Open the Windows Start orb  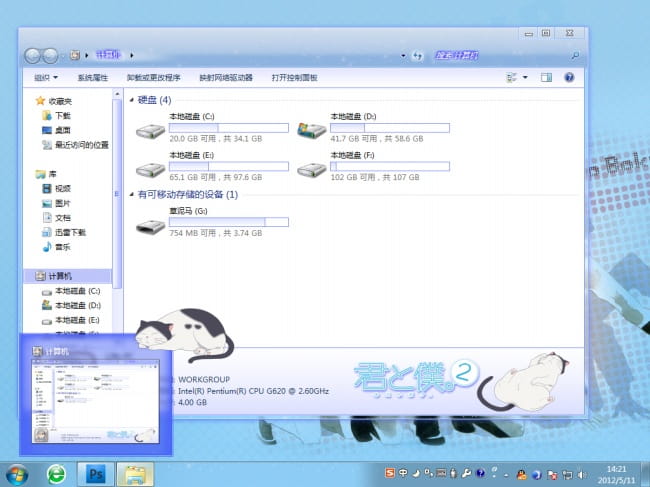17,475
